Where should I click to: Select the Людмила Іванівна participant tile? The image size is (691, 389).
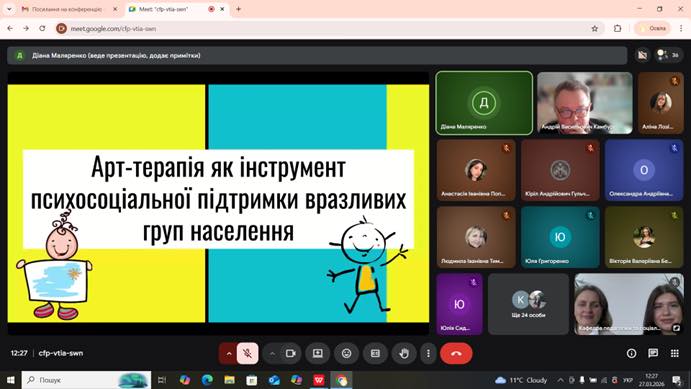(476, 237)
